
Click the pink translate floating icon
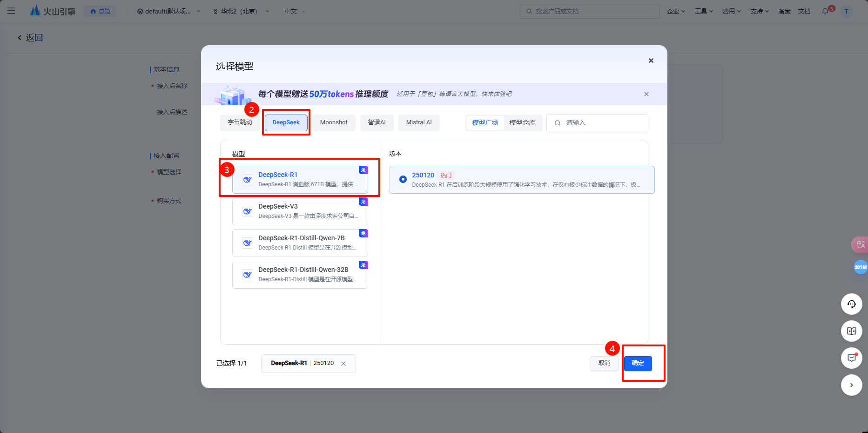(860, 244)
